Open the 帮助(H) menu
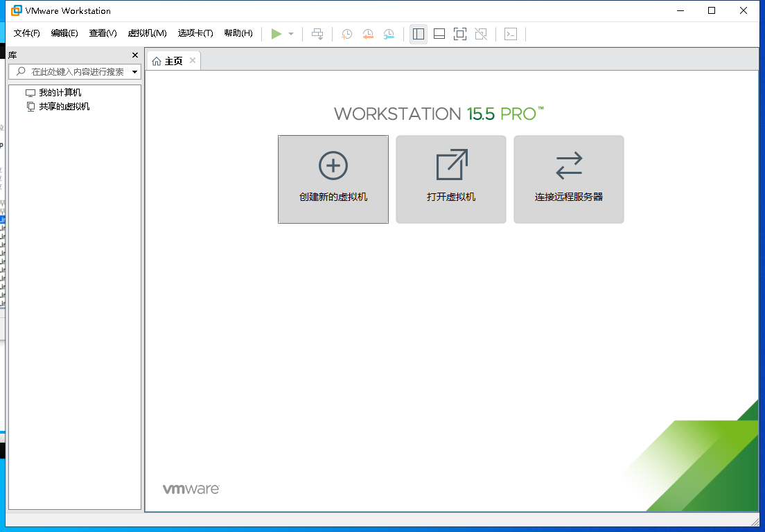Screen dimensions: 765x532 pyautogui.click(x=238, y=33)
